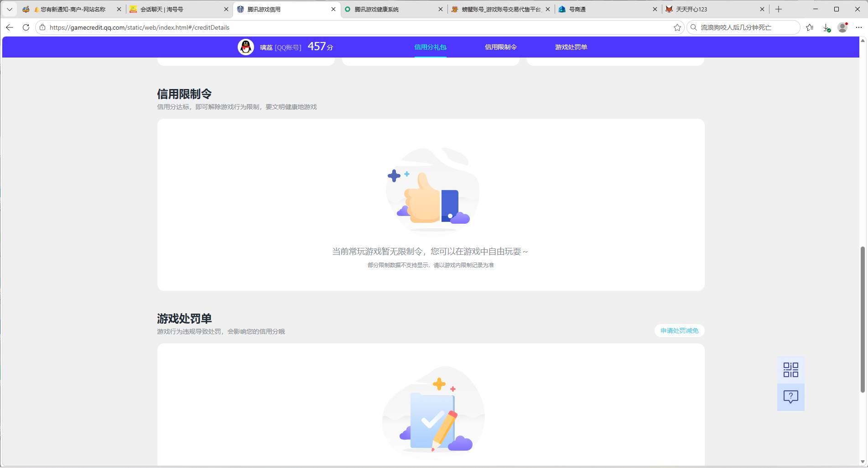Viewport: 868px width, 468px height.
Task: Switch to 腾讯游戏健康系统 browser tab
Action: tap(394, 9)
